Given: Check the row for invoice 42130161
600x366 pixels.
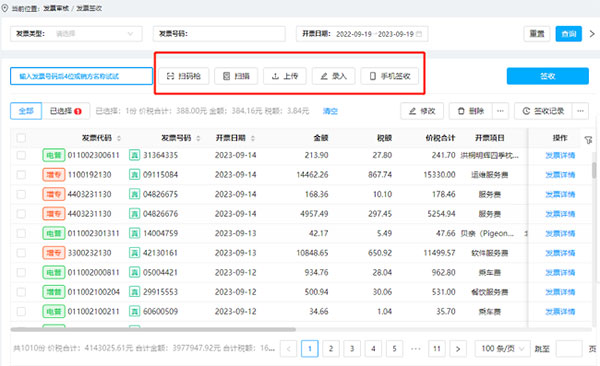Looking at the screenshot, I should [x=21, y=253].
